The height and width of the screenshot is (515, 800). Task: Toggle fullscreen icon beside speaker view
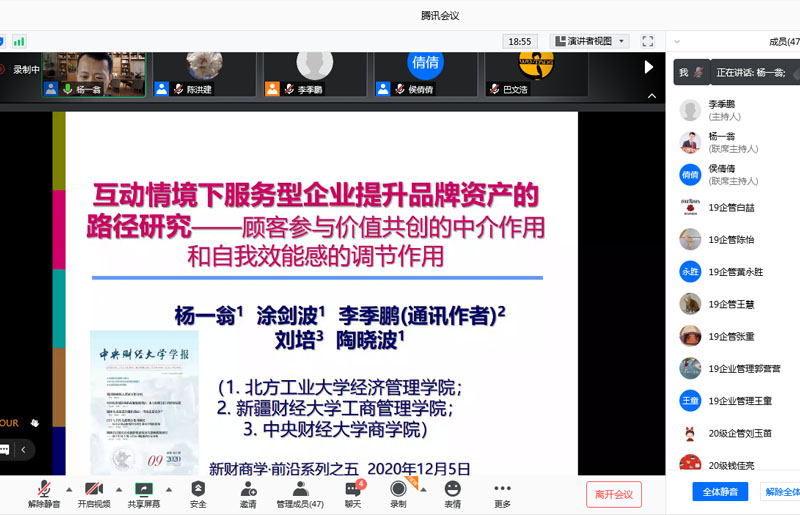648,41
